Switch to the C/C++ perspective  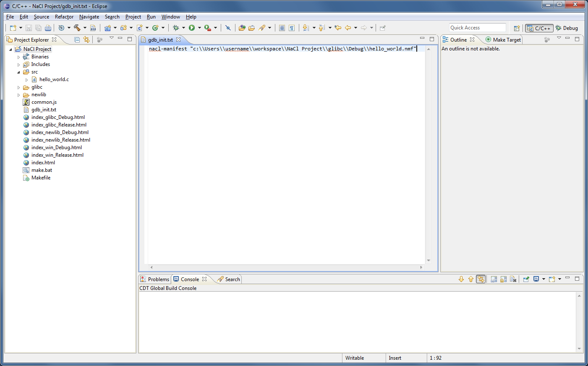point(539,28)
